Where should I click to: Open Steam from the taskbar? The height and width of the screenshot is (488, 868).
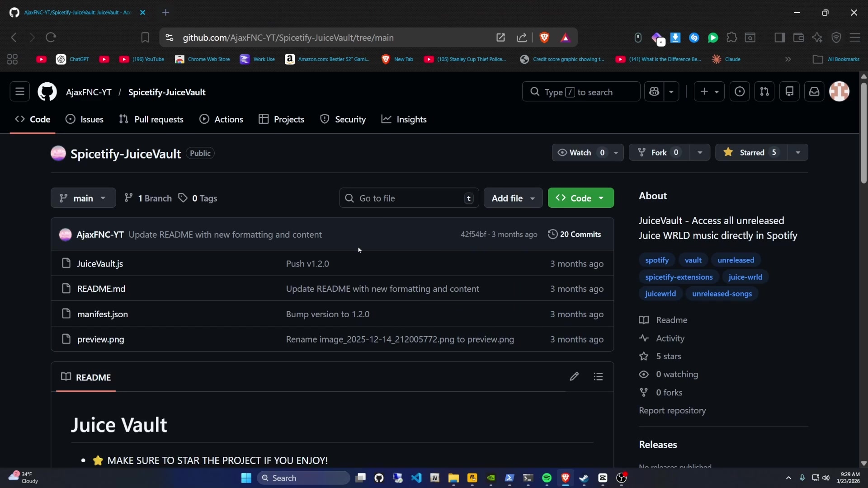[584, 478]
